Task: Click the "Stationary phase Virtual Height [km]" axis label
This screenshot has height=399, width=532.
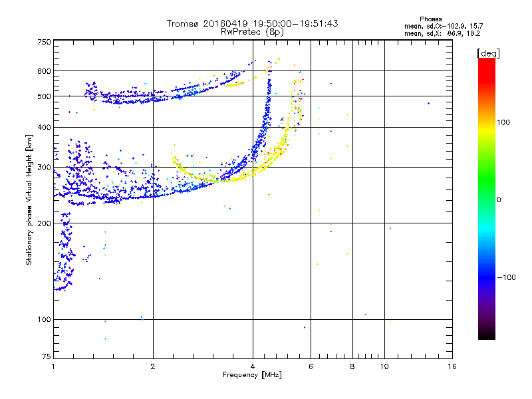Action: [29, 199]
